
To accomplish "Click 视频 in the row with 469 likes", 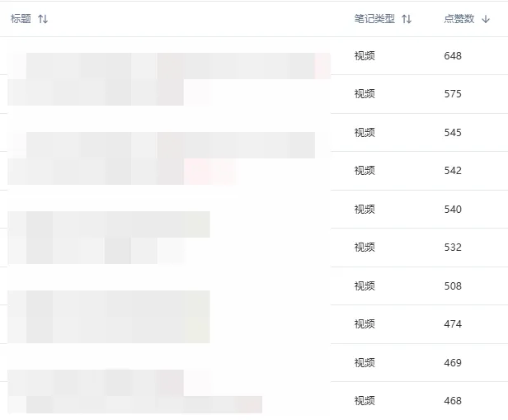I will [x=365, y=363].
